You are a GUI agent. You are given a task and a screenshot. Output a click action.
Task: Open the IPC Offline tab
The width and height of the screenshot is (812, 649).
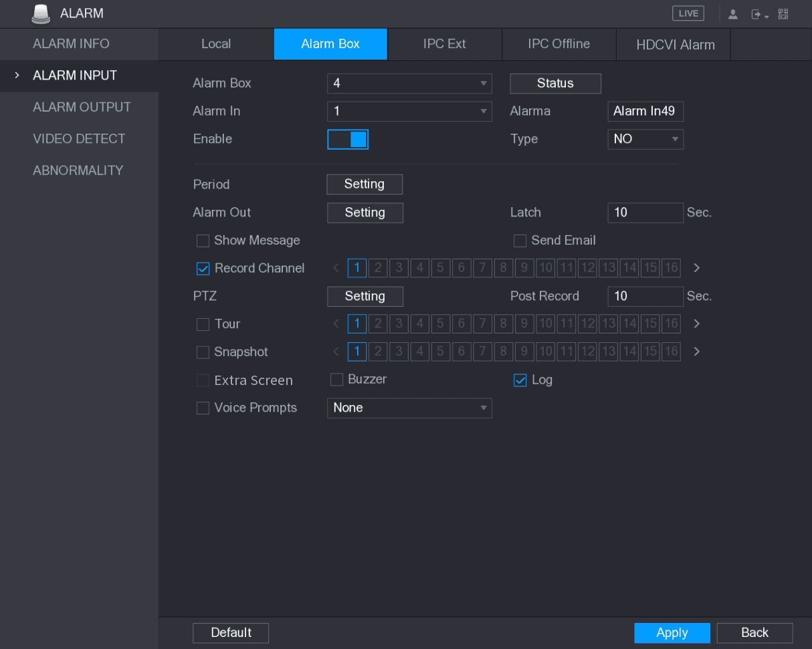click(559, 44)
